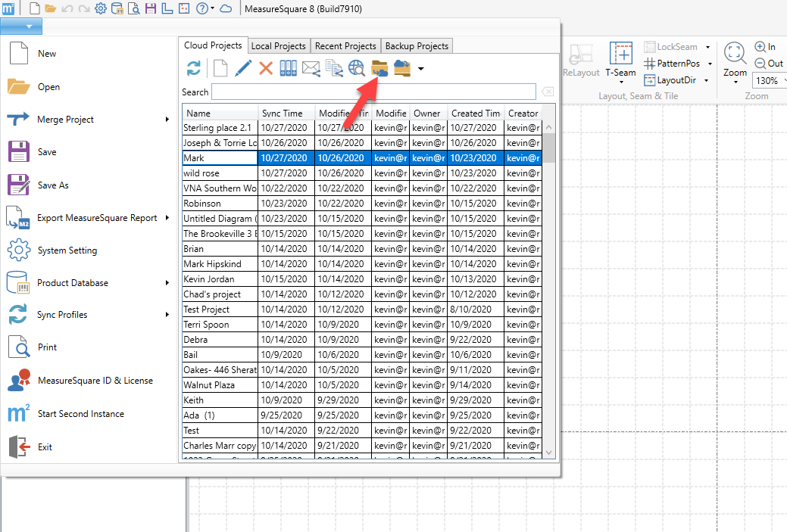Switch to the Local Projects tab
The image size is (787, 532).
click(x=279, y=46)
